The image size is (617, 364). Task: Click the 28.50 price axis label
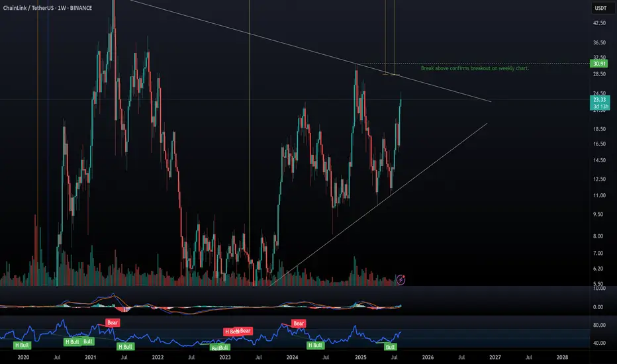coord(599,74)
